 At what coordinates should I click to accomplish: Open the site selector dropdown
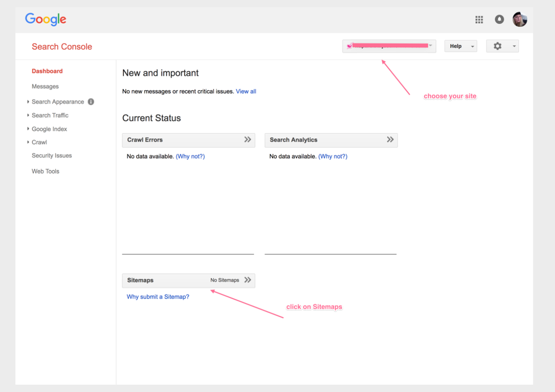[389, 46]
